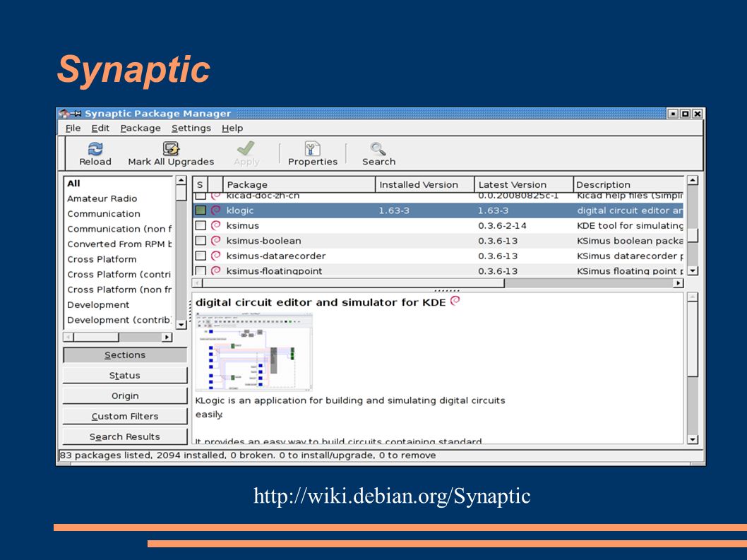
Task: Click the Mark All Upgrades icon
Action: [171, 149]
